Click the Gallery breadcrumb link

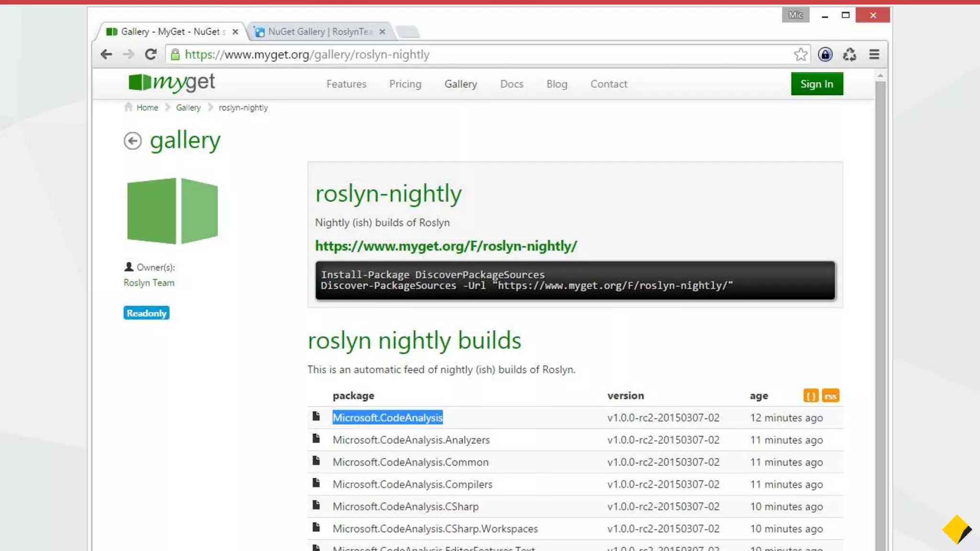click(x=188, y=108)
